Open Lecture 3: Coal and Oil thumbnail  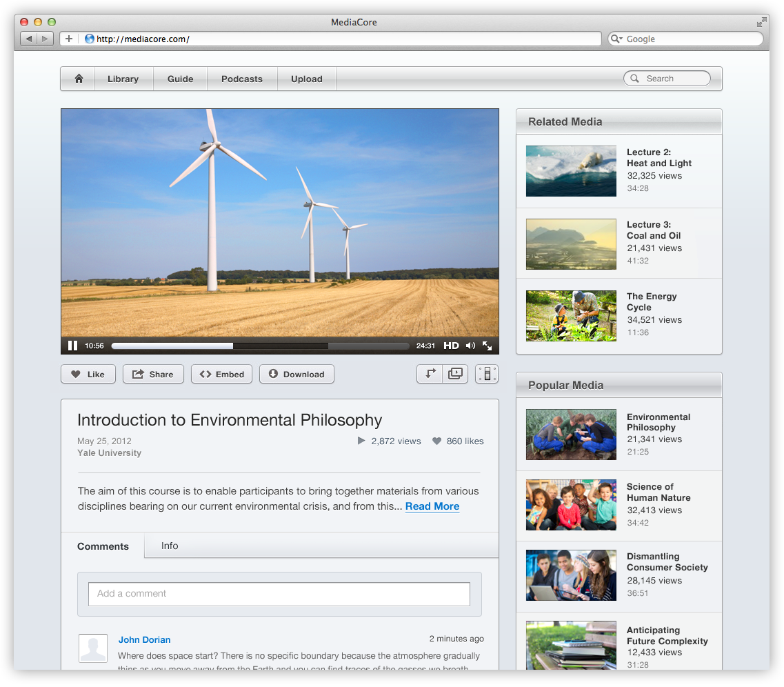(571, 244)
